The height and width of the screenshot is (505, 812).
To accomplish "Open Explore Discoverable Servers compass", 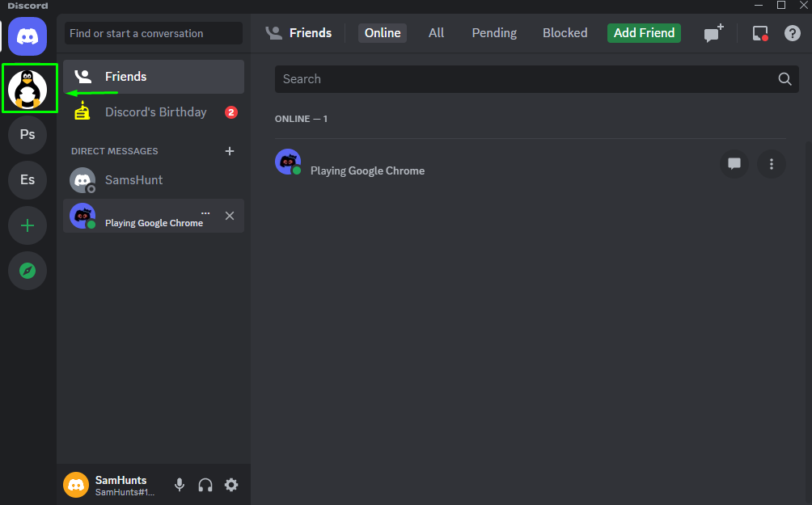I will point(27,270).
